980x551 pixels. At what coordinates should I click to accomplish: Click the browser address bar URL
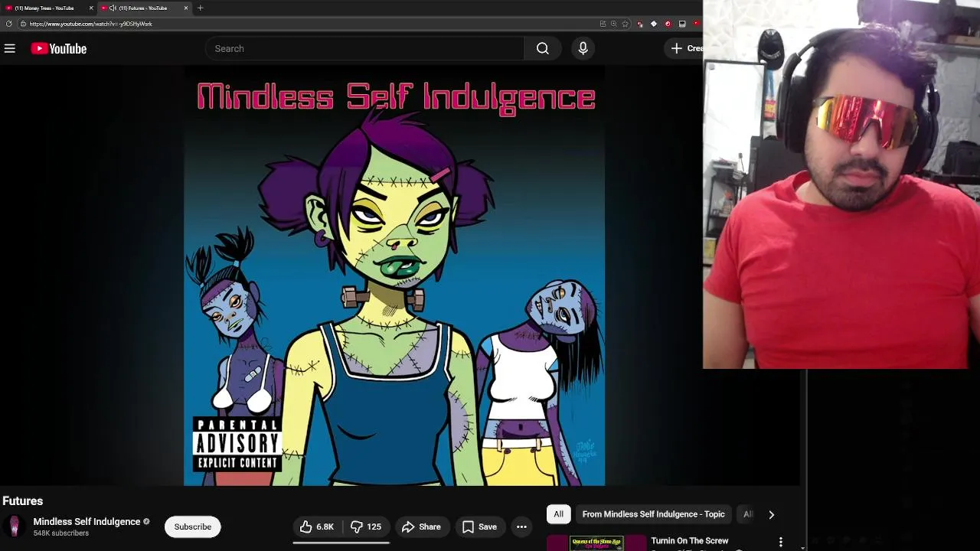(90, 24)
